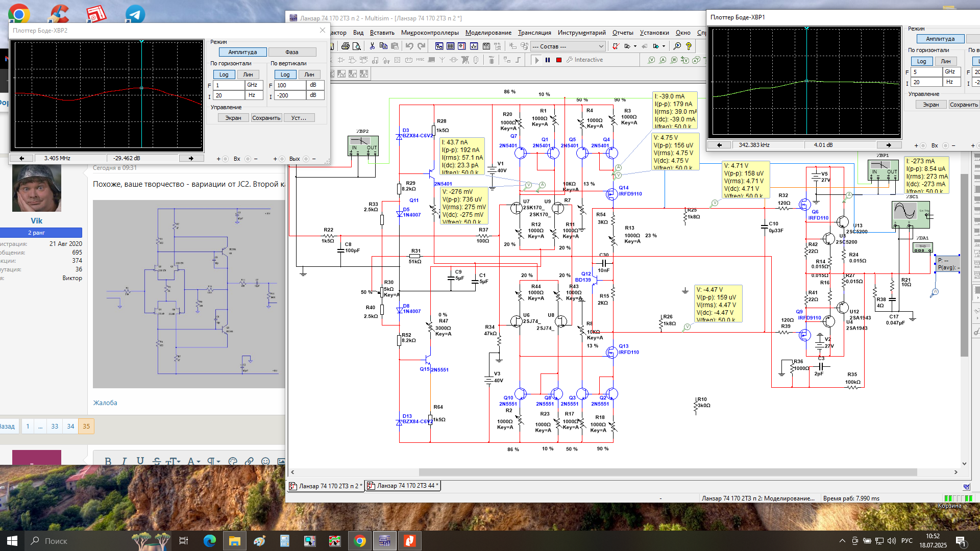Open the spreadsheet view grid icon

(x=451, y=46)
